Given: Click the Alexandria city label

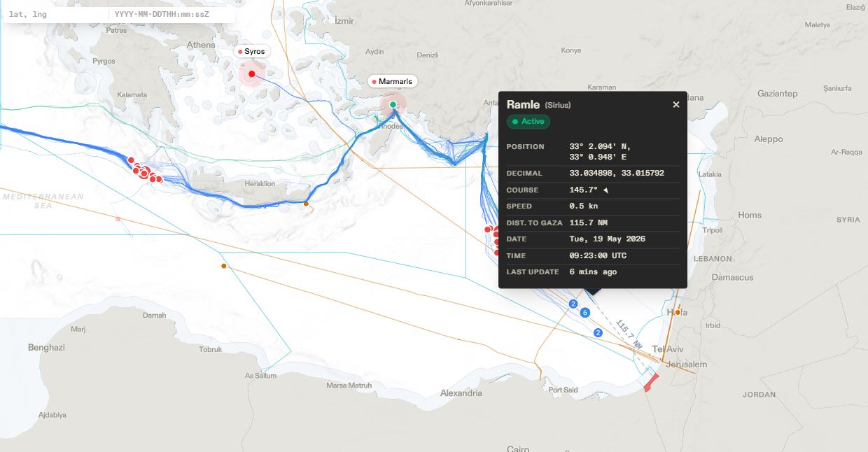Looking at the screenshot, I should tap(461, 393).
